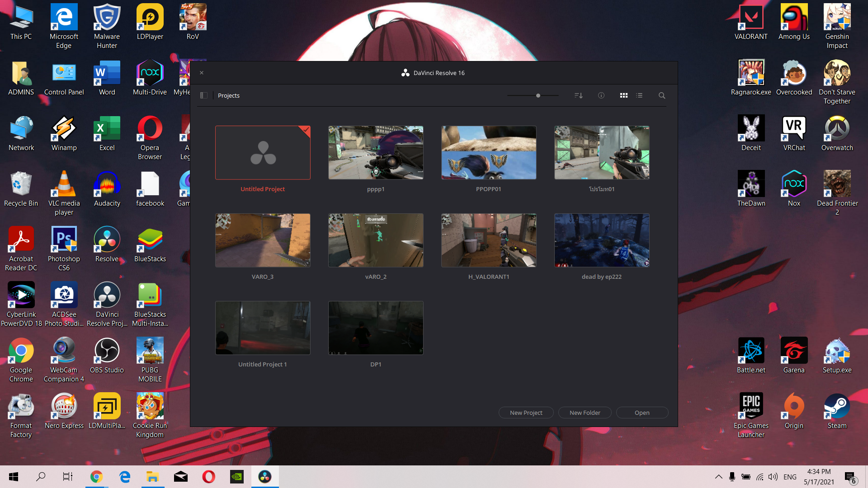Select the Photoshop CS6 desktop icon

point(64,249)
